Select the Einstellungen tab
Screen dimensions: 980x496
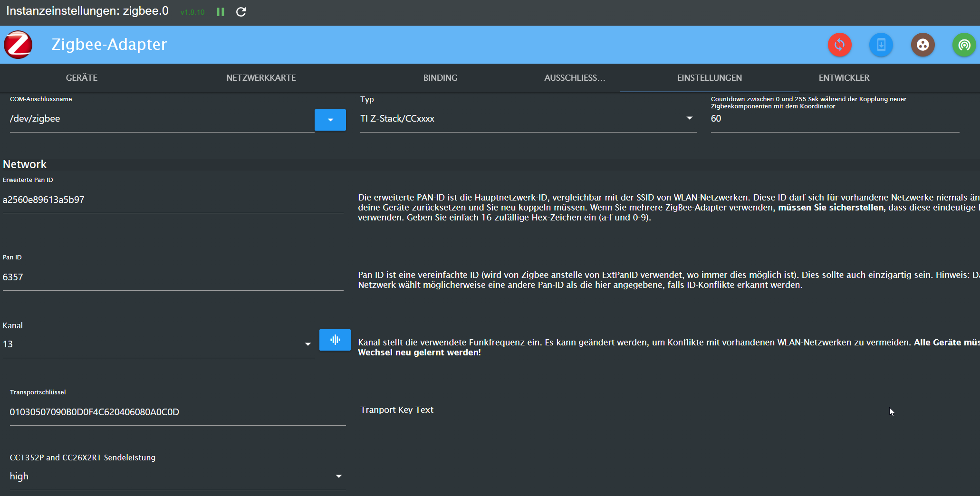[710, 78]
